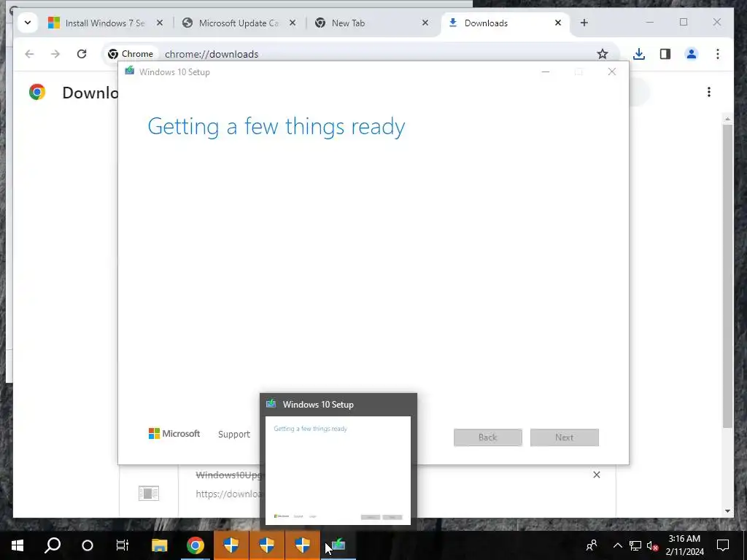
Task: Click the Windows10Upgrade file icon in downloads list
Action: pyautogui.click(x=149, y=493)
